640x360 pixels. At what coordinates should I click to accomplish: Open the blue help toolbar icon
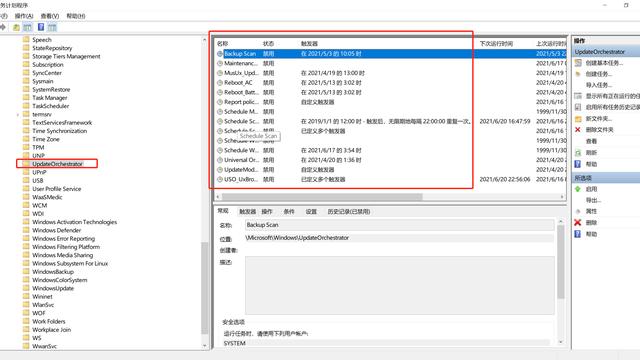[x=41, y=27]
